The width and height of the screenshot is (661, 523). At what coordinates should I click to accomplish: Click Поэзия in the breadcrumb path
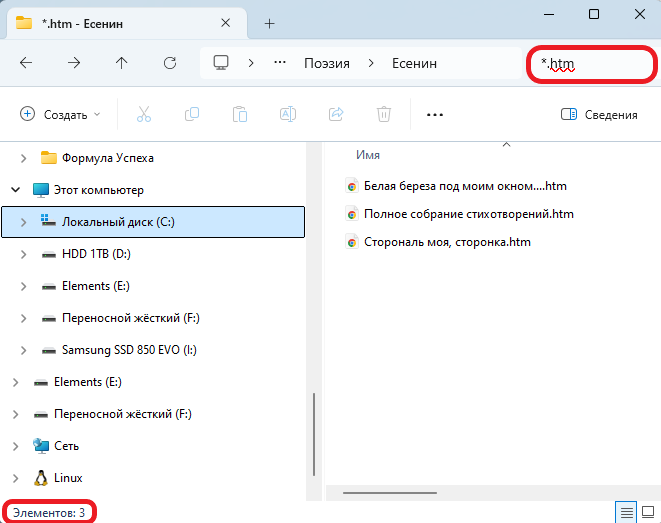point(326,63)
